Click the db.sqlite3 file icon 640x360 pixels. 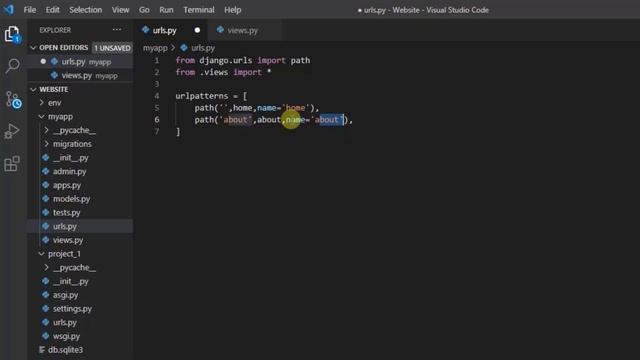click(x=42, y=350)
